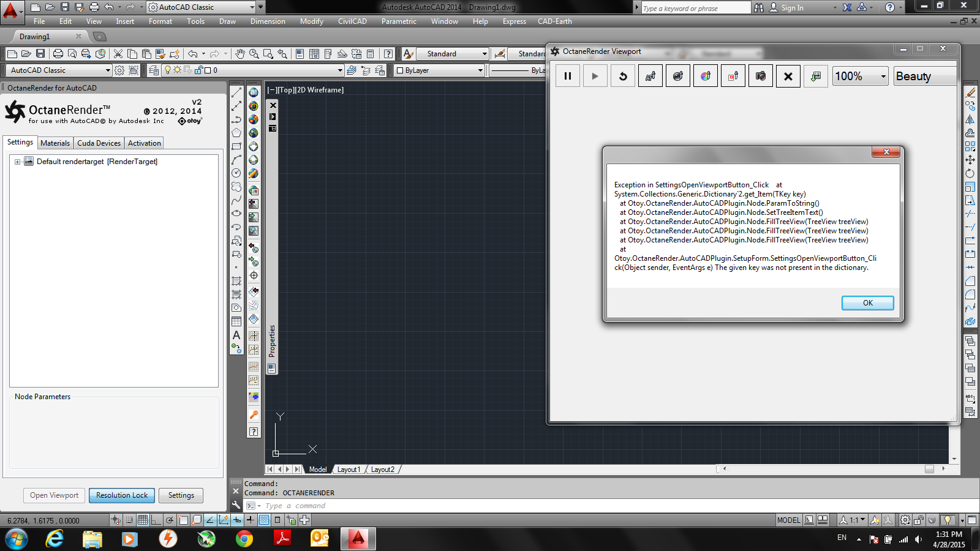This screenshot has height=551, width=980.
Task: Open the Undo history dropdown arrow
Action: (203, 54)
